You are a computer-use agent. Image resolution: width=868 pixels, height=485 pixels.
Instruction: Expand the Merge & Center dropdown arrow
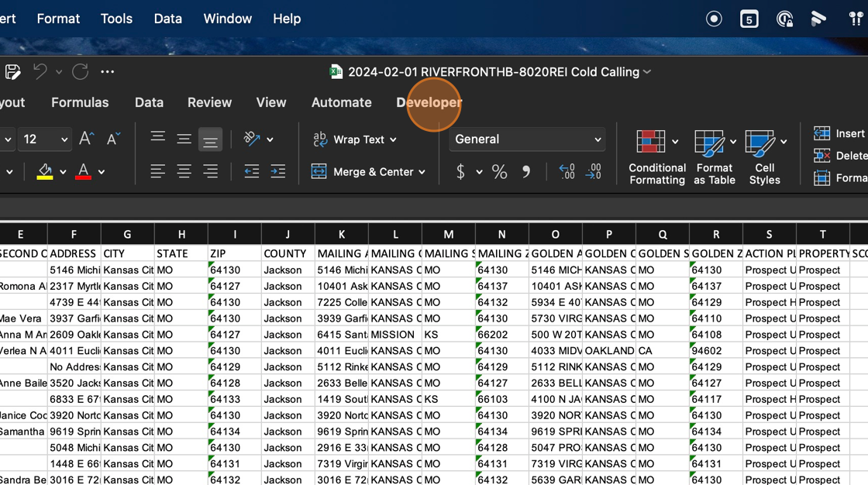422,172
